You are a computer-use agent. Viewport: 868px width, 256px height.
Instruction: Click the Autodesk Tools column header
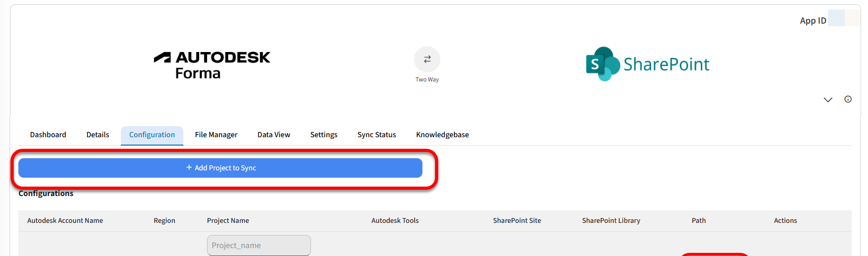pyautogui.click(x=395, y=221)
